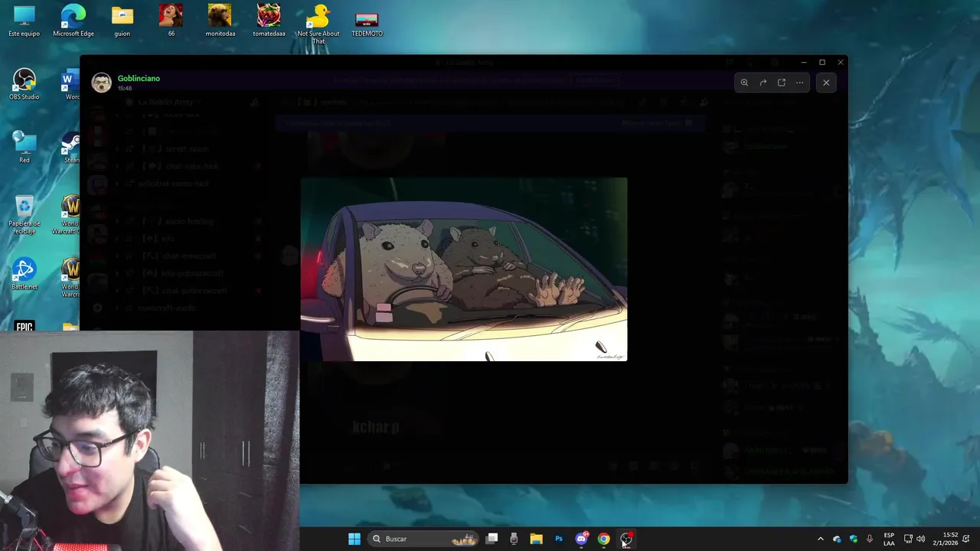This screenshot has height=551, width=980.
Task: Open Task View from the taskbar
Action: pos(492,539)
